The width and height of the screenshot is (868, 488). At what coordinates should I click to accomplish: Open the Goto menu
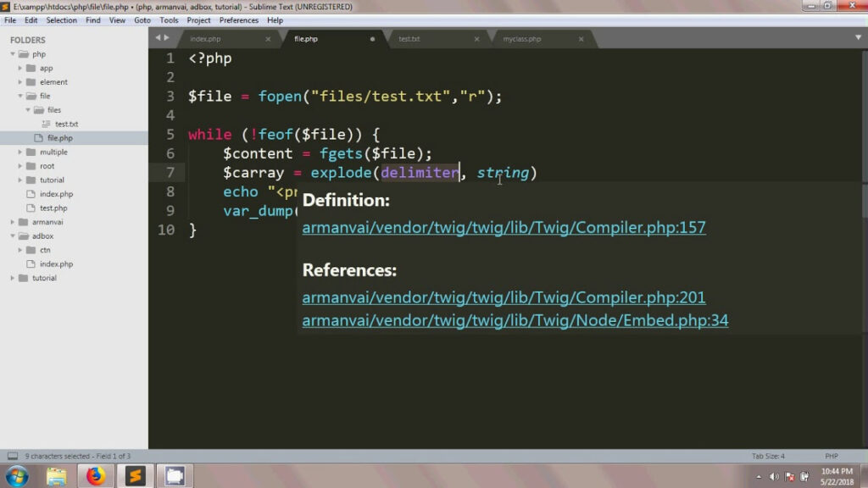pos(142,20)
